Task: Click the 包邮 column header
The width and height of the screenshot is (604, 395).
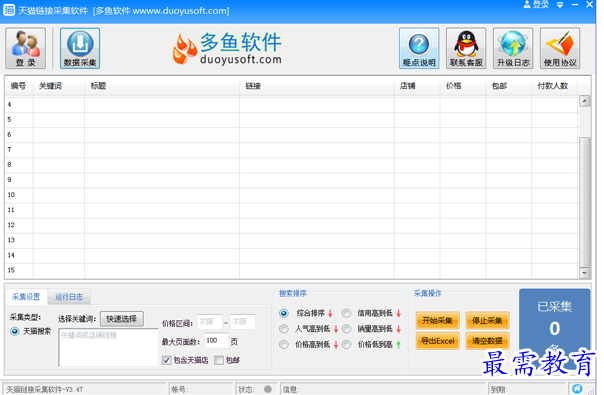Action: click(509, 86)
